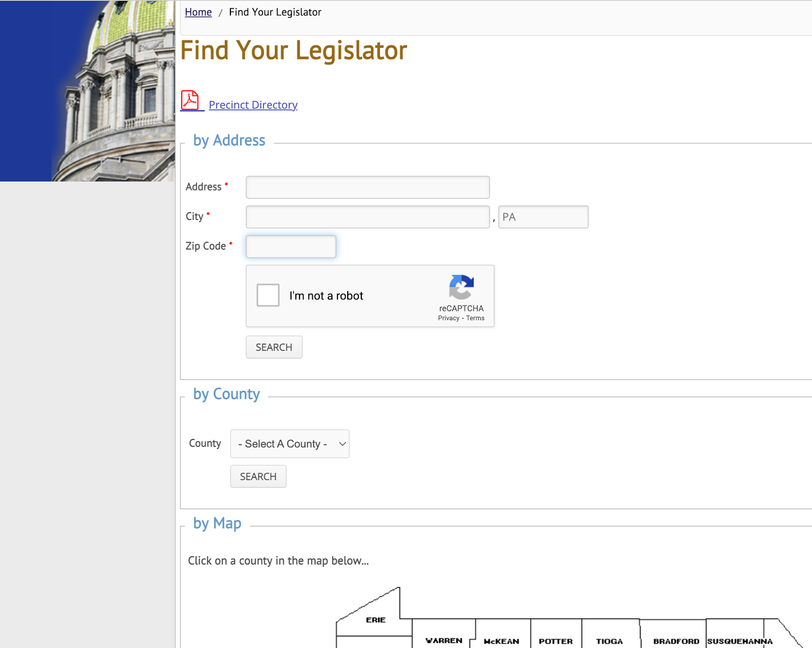The width and height of the screenshot is (812, 648).
Task: Select Warren county on the map
Action: click(444, 640)
